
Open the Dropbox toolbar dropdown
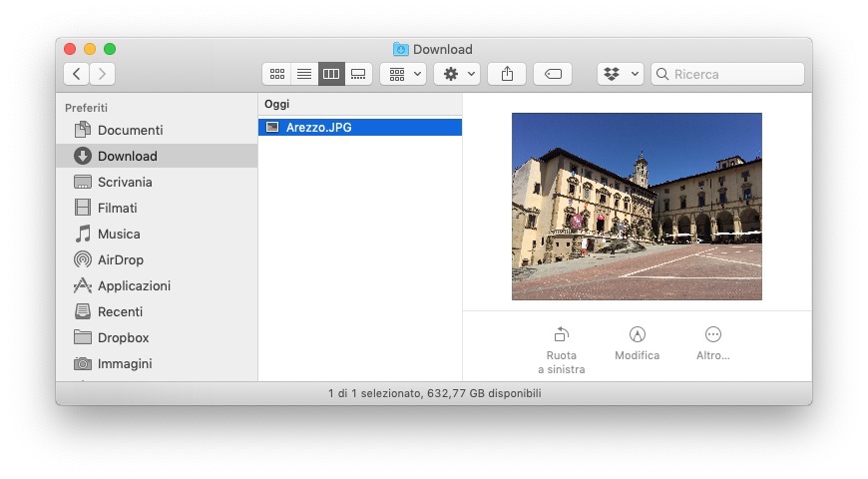point(620,74)
